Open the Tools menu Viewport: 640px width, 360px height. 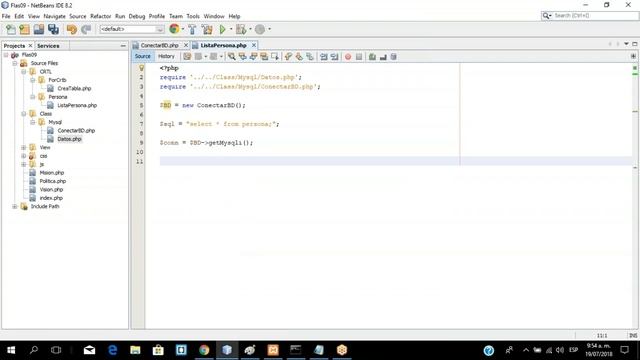[x=193, y=16]
